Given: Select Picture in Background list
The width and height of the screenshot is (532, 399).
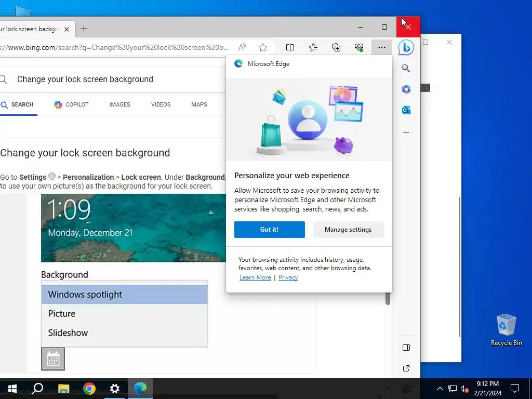Looking at the screenshot, I should pyautogui.click(x=124, y=313).
